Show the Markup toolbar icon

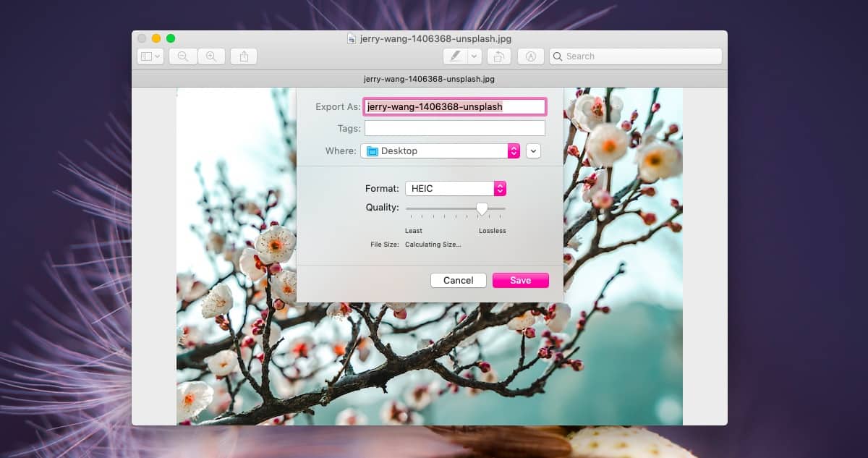coord(531,56)
